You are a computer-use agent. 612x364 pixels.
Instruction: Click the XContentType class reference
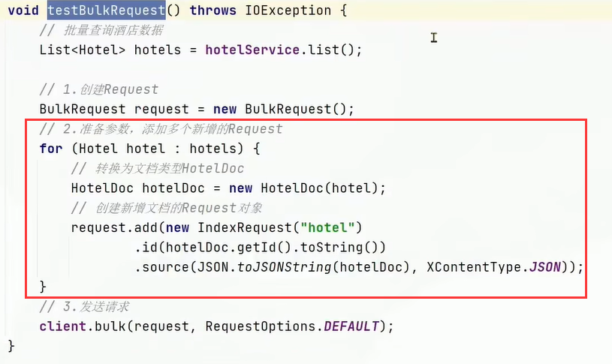pyautogui.click(x=468, y=267)
